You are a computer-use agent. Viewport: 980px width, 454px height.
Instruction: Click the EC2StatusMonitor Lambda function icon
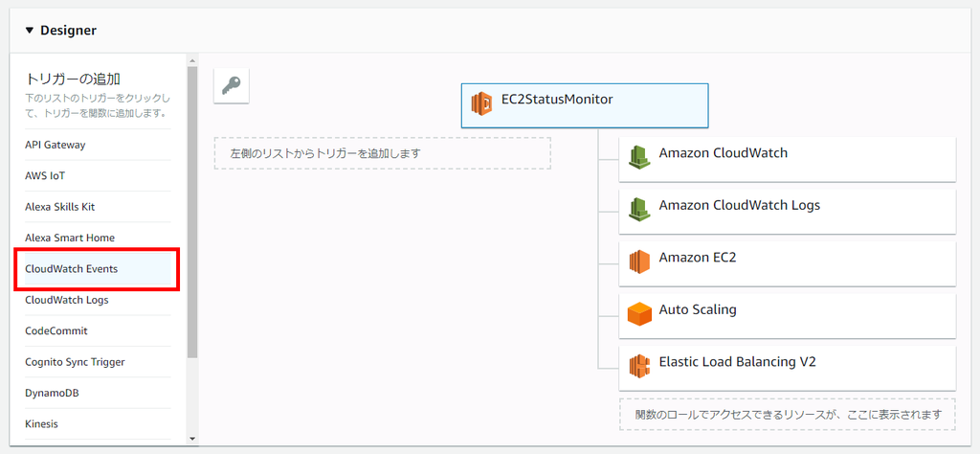482,102
